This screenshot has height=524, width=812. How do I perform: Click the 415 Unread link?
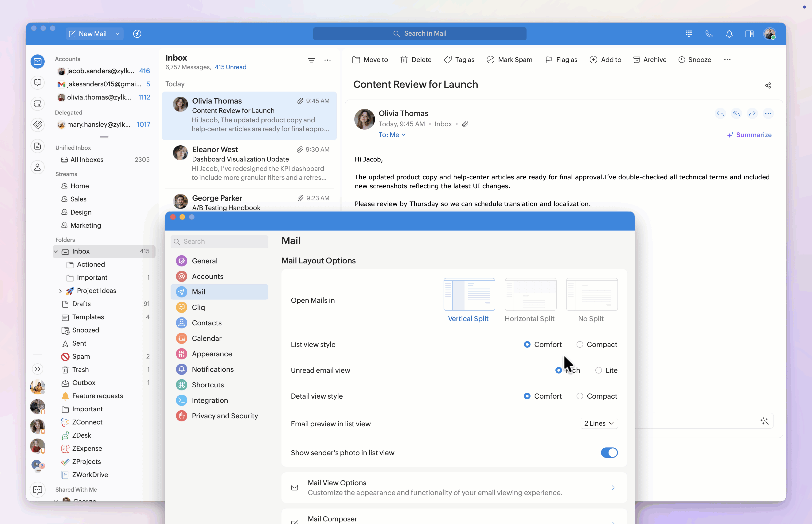[x=230, y=67]
